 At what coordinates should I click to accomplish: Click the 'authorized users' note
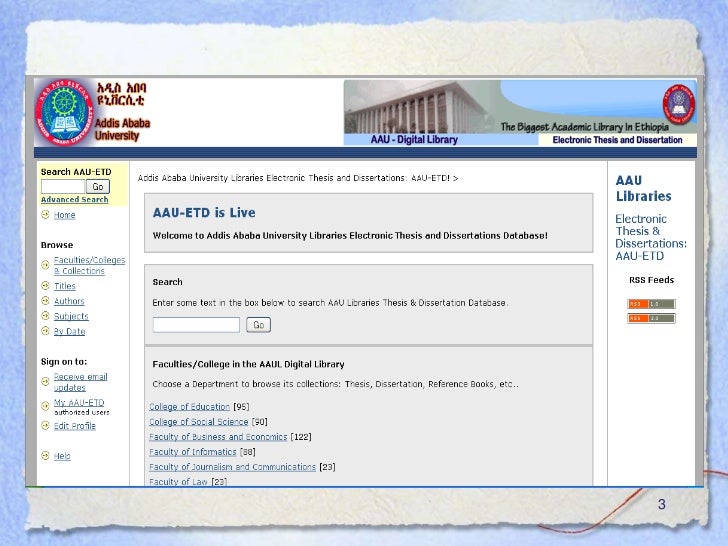point(82,412)
